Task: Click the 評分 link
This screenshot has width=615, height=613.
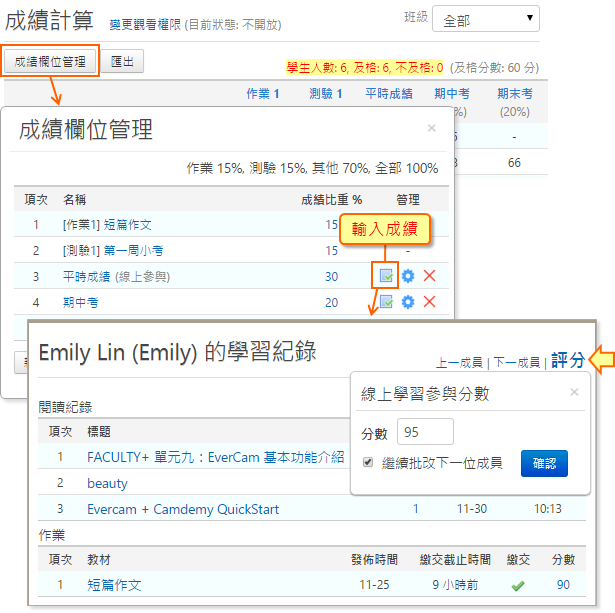Action: coord(568,361)
